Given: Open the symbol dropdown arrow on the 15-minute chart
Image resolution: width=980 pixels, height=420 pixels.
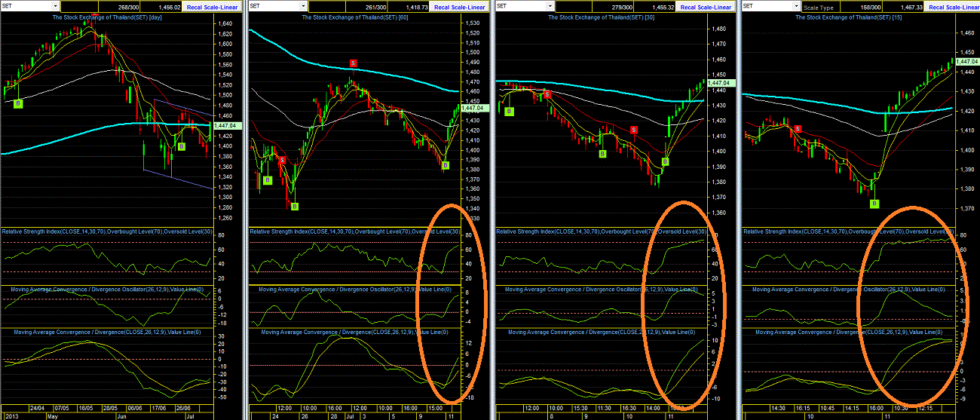Looking at the screenshot, I should click(796, 6).
